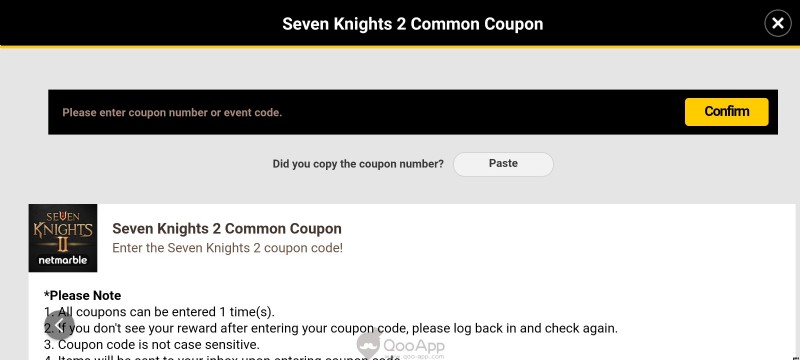Select the card heading Seven Knights 2 Common Coupon
The image size is (800, 360).
pos(227,228)
